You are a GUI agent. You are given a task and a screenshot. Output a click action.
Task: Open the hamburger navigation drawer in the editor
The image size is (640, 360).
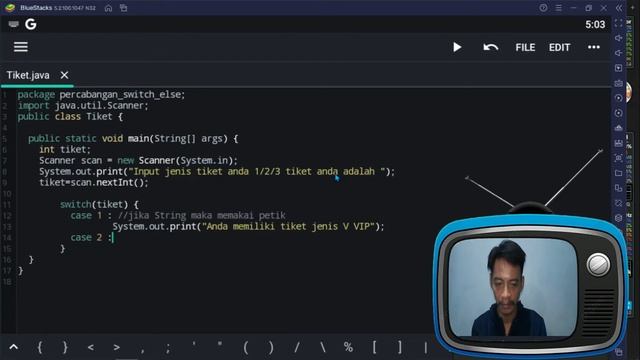[21, 47]
